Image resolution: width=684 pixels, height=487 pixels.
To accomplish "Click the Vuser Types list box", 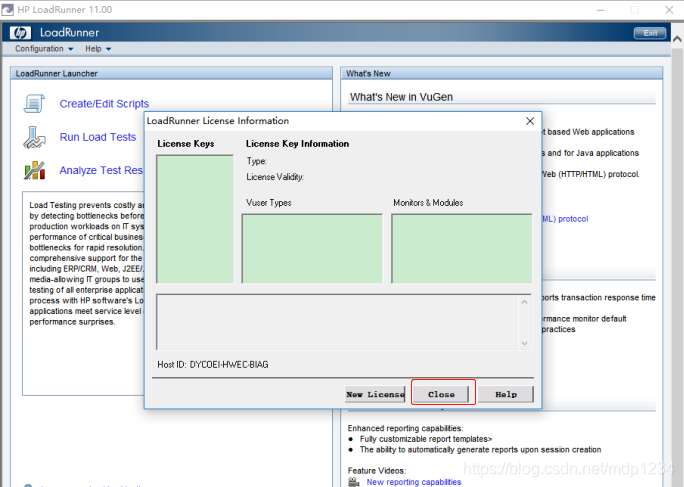I will [x=312, y=248].
